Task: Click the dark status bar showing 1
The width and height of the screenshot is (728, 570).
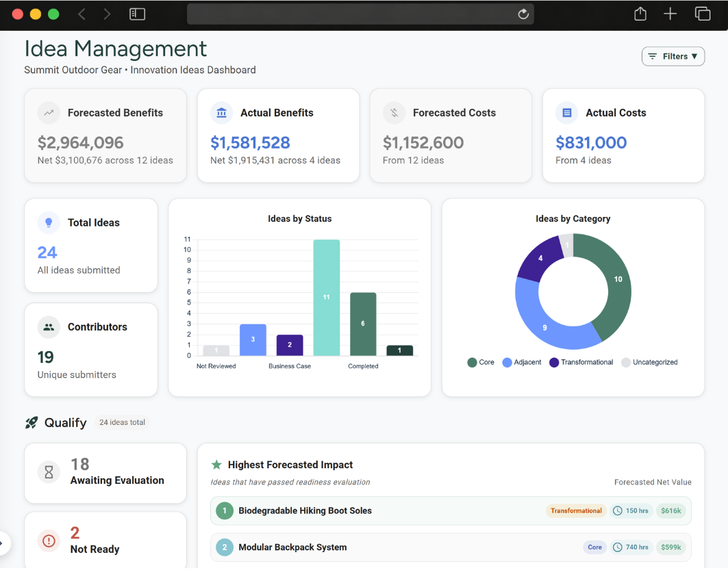Action: pos(400,350)
